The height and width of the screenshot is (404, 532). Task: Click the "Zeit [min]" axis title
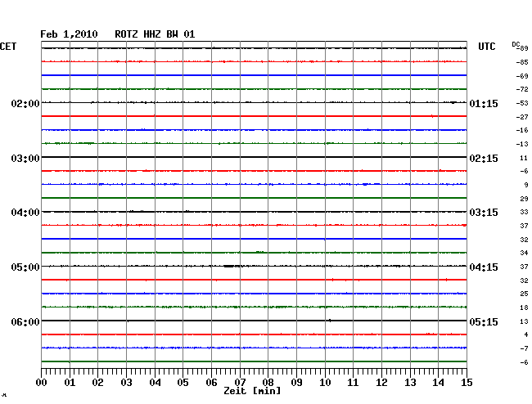(x=252, y=391)
